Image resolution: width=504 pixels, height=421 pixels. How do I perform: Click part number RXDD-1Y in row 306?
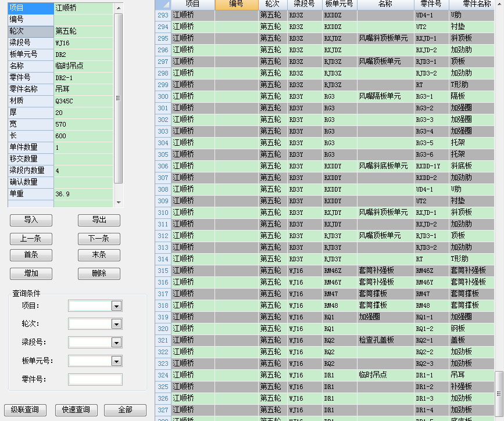(431, 166)
